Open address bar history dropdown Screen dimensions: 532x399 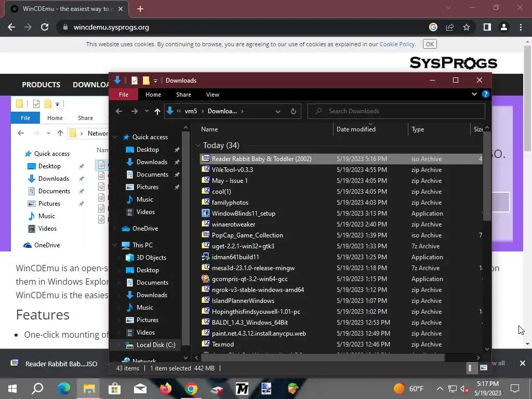click(x=278, y=111)
